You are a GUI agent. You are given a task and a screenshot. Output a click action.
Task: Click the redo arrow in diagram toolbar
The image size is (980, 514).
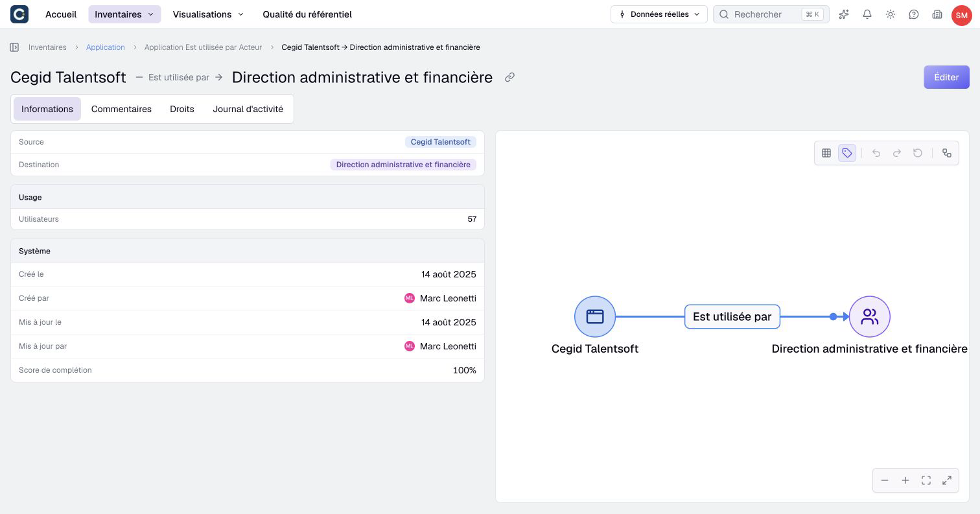(897, 153)
